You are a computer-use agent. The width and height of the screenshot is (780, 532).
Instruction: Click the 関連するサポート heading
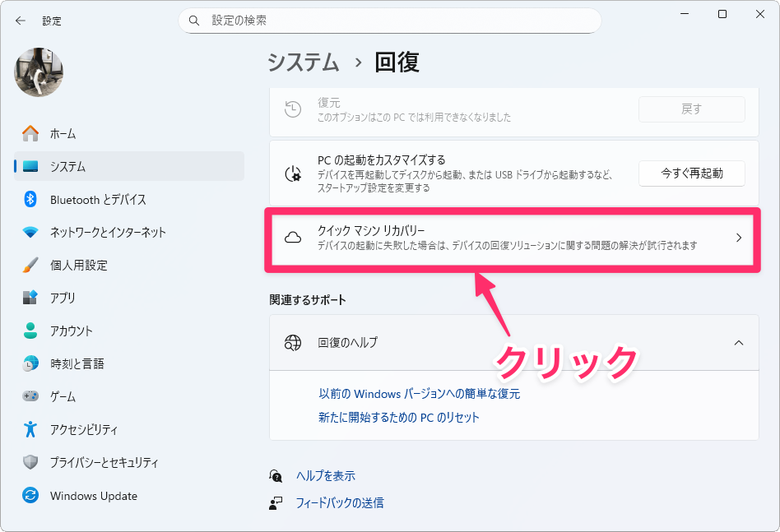308,300
